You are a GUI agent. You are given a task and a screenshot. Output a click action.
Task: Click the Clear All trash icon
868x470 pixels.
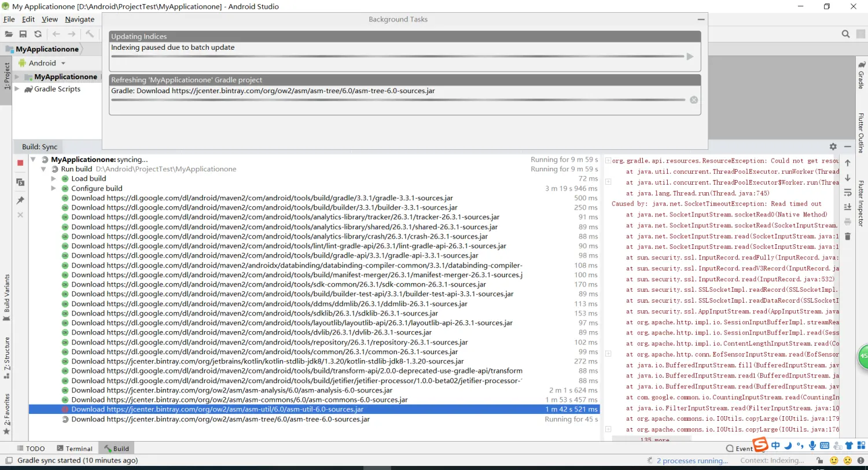848,236
